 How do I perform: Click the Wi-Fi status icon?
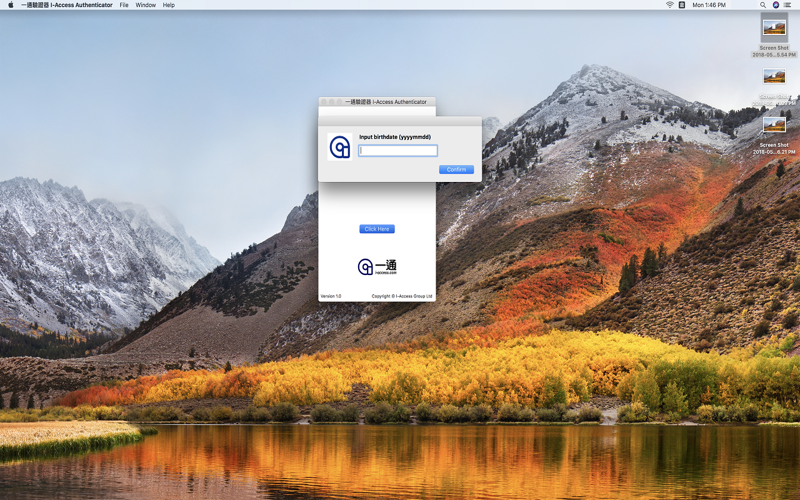click(x=669, y=5)
